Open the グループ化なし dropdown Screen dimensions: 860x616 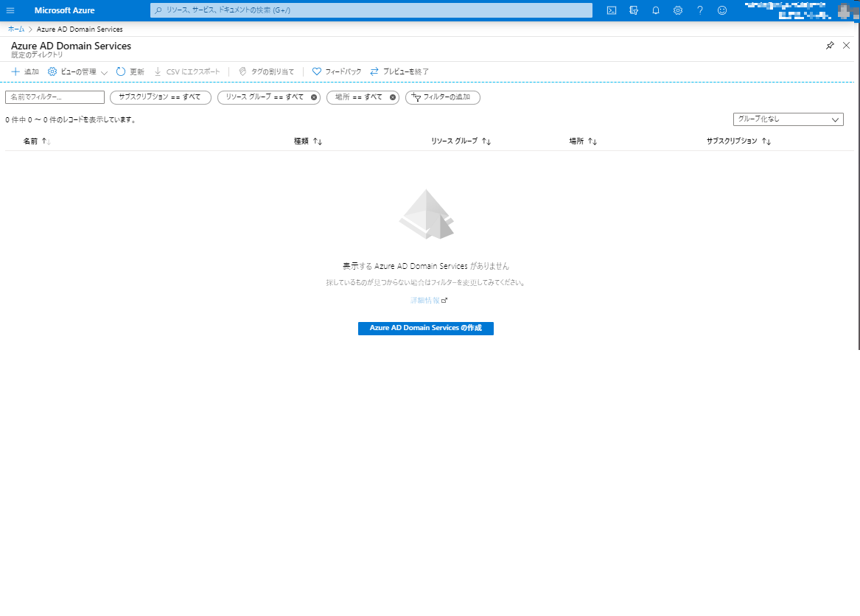click(788, 119)
